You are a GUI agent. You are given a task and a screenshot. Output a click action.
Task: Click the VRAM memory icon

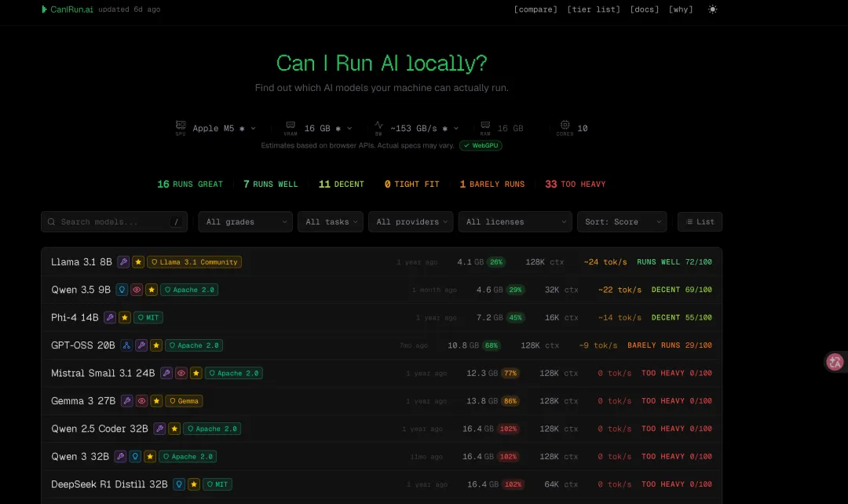(291, 125)
